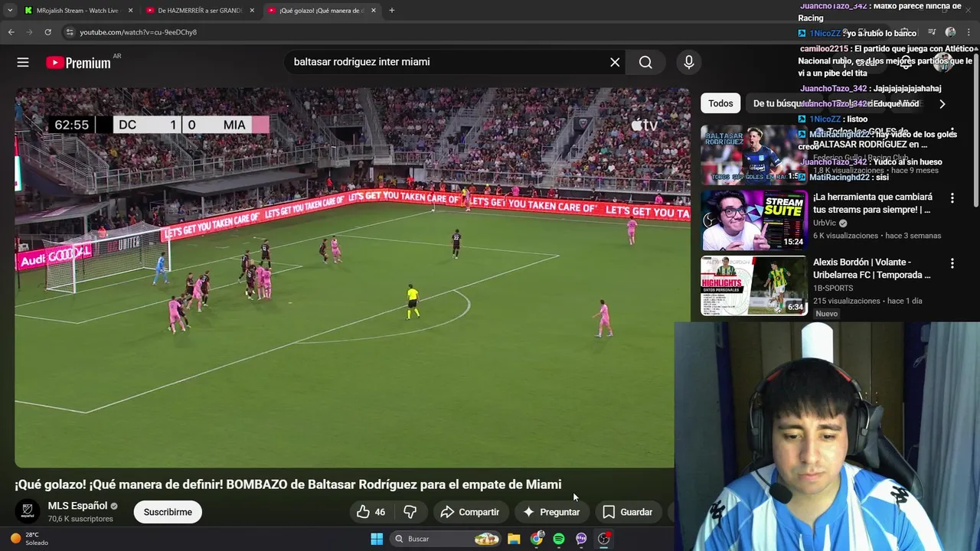Start voice search with the microphone icon

pyautogui.click(x=689, y=62)
